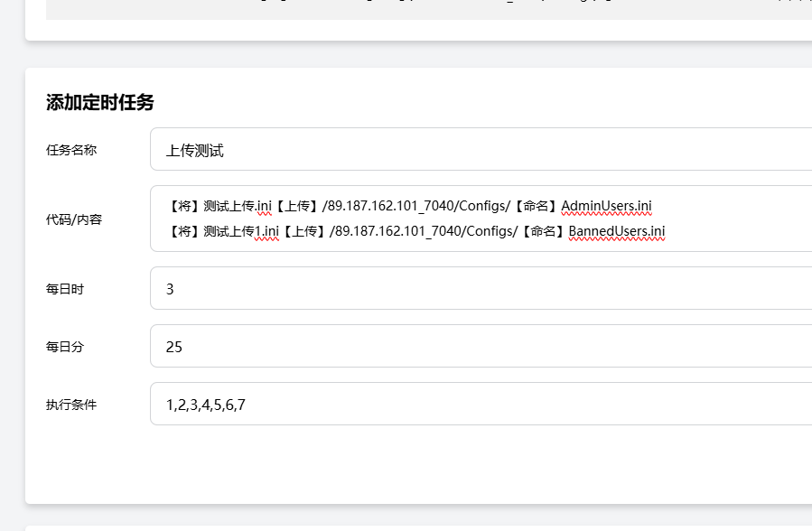Screen dimensions: 812x531
Task: Click the 每日分 label
Action: tap(65, 347)
